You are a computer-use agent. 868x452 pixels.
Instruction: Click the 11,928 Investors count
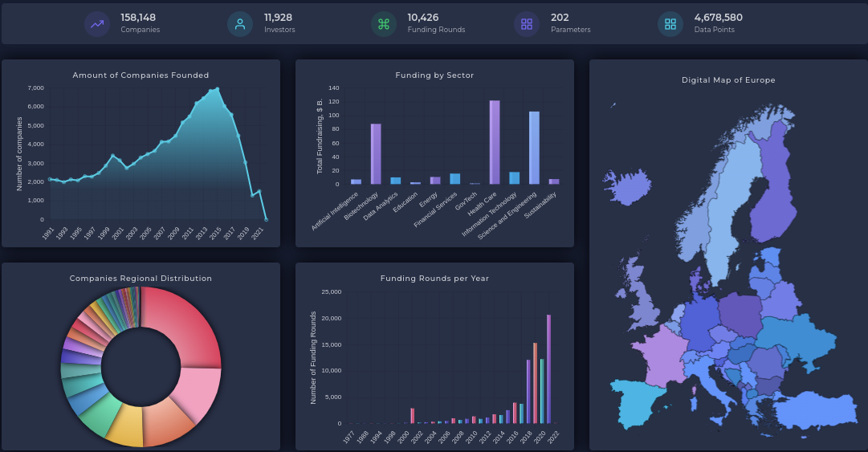[278, 18]
